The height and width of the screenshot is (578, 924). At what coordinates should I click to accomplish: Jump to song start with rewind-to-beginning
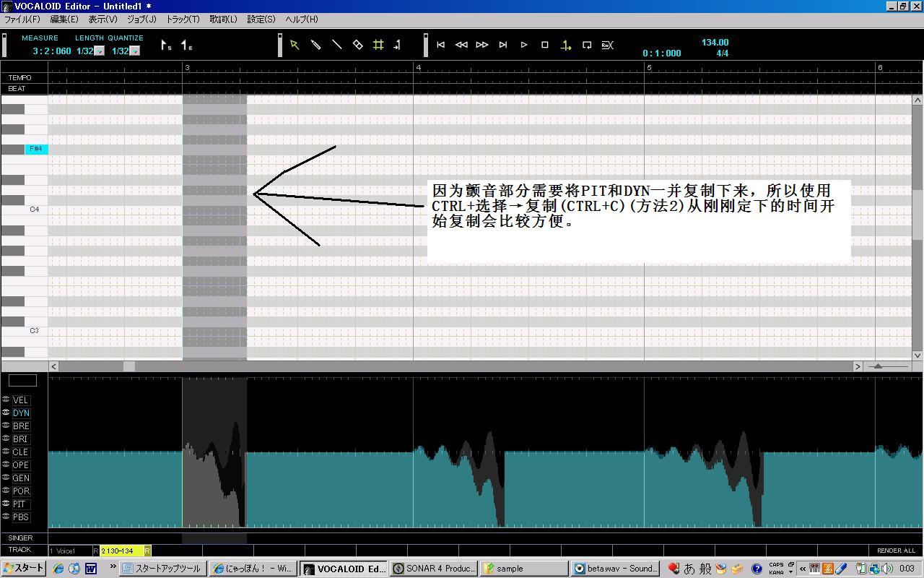[440, 45]
